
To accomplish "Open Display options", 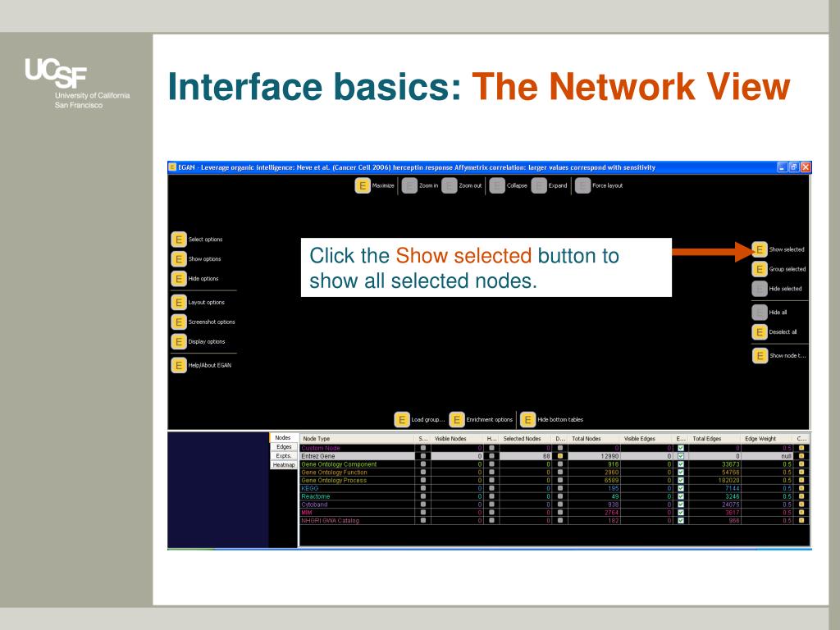I will 179,342.
